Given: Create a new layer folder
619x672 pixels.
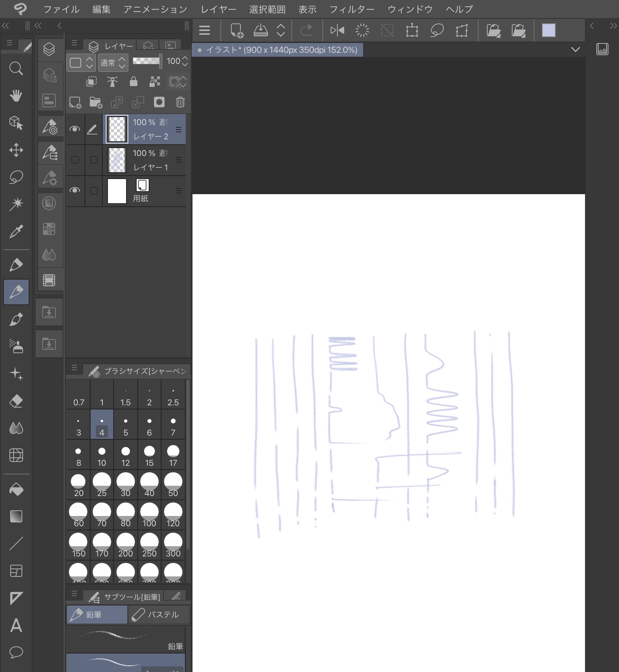Looking at the screenshot, I should pos(96,102).
